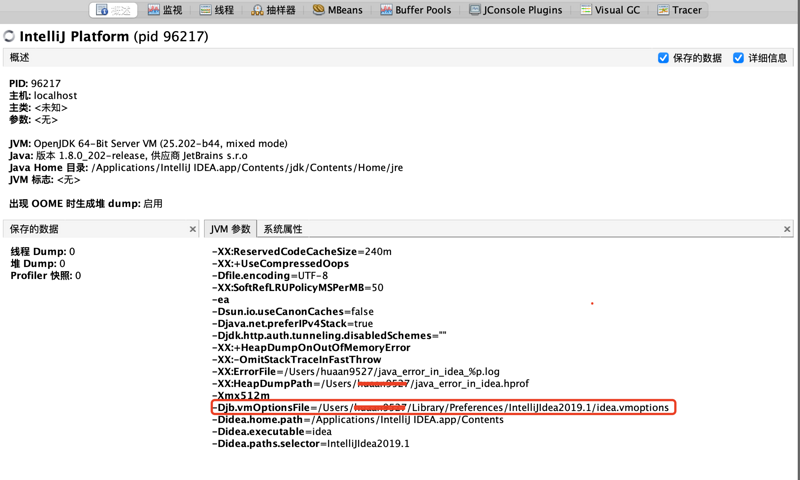Click the -Didea.paths.selector=IntelliJIdea2019.1 argument
This screenshot has height=480, width=800.
311,444
